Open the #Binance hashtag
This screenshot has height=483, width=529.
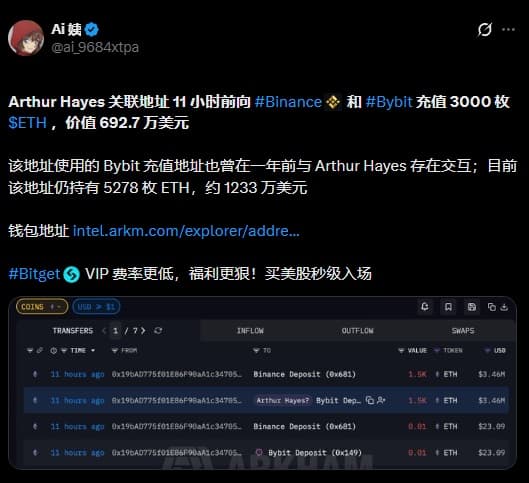tap(288, 102)
